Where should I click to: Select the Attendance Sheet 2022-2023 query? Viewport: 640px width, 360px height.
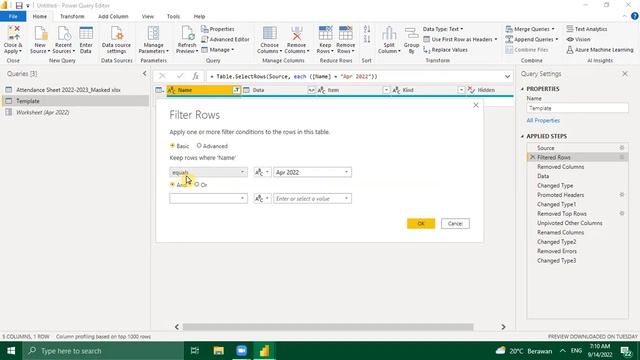(68, 90)
